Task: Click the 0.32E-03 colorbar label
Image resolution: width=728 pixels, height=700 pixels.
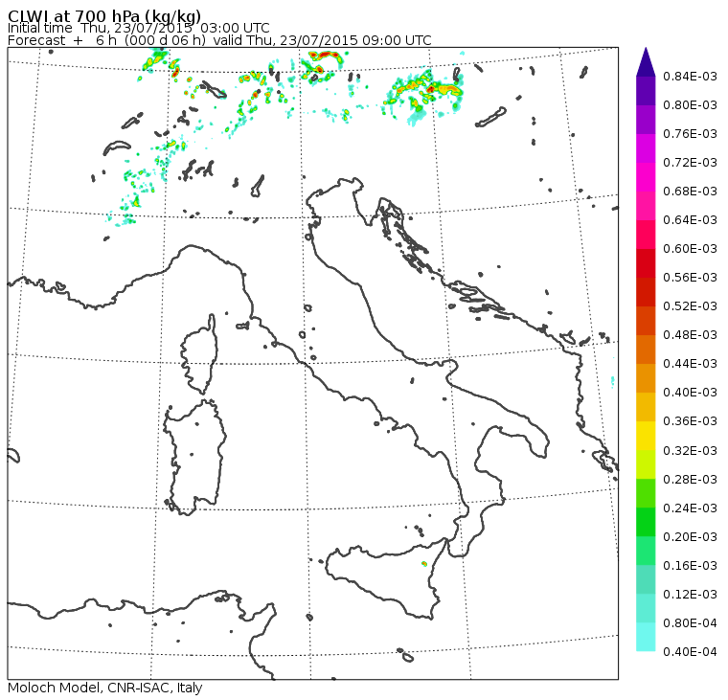Action: (690, 451)
